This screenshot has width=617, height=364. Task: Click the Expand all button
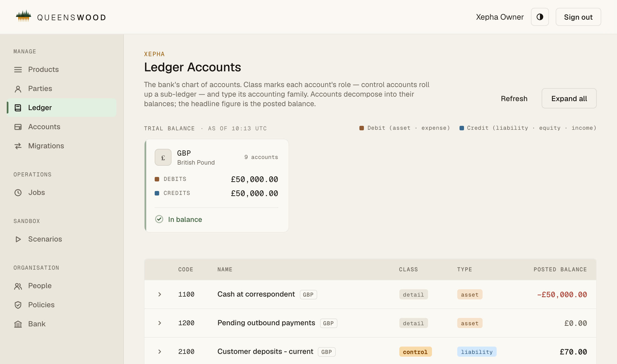[569, 98]
